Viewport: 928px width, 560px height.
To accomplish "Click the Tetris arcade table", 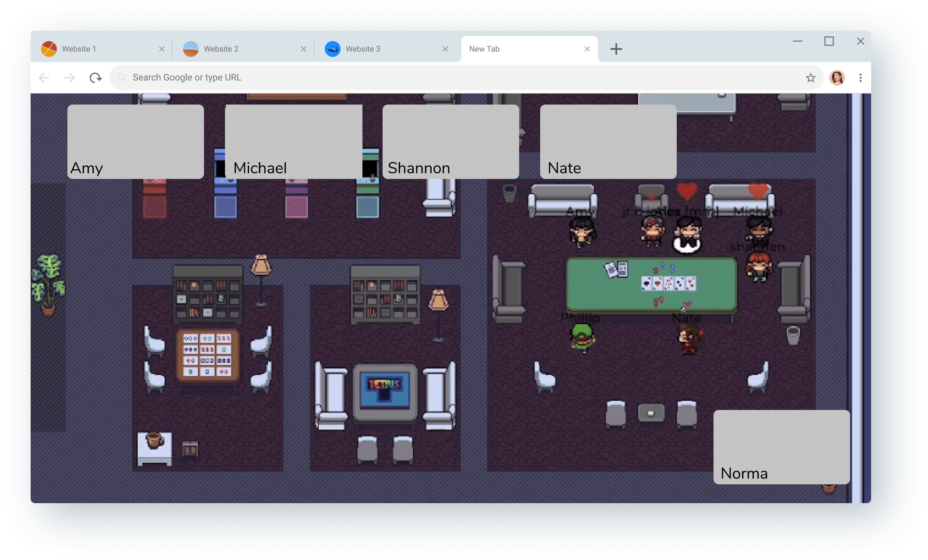I will pos(385,391).
